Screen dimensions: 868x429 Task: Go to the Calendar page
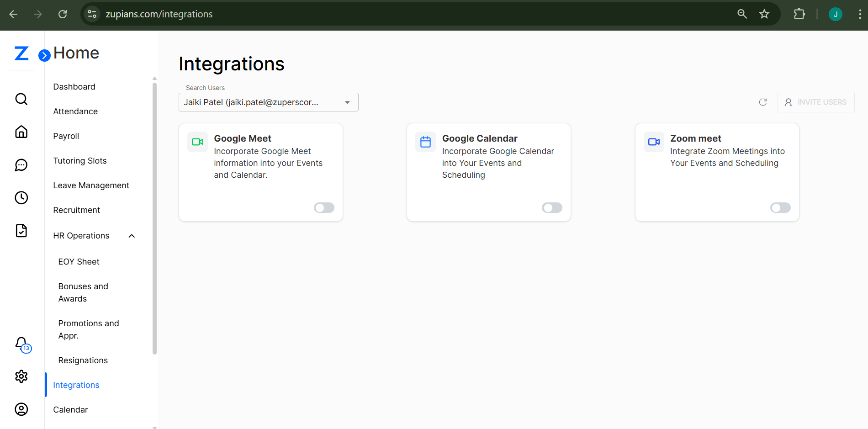[70, 409]
